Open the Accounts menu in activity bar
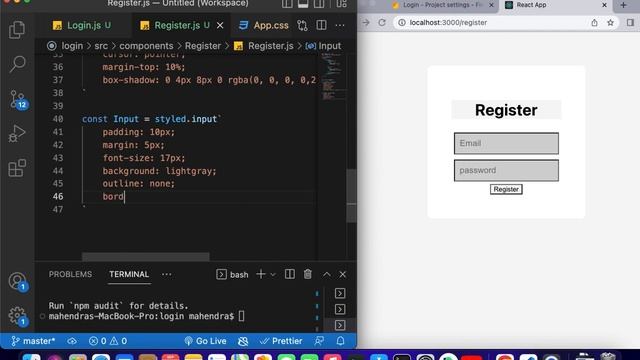The image size is (640, 360). click(x=18, y=282)
